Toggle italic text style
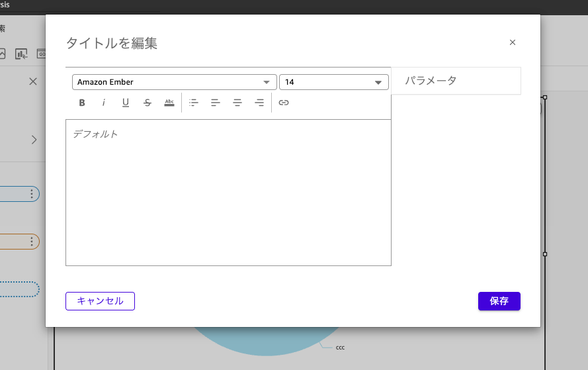 pos(104,103)
